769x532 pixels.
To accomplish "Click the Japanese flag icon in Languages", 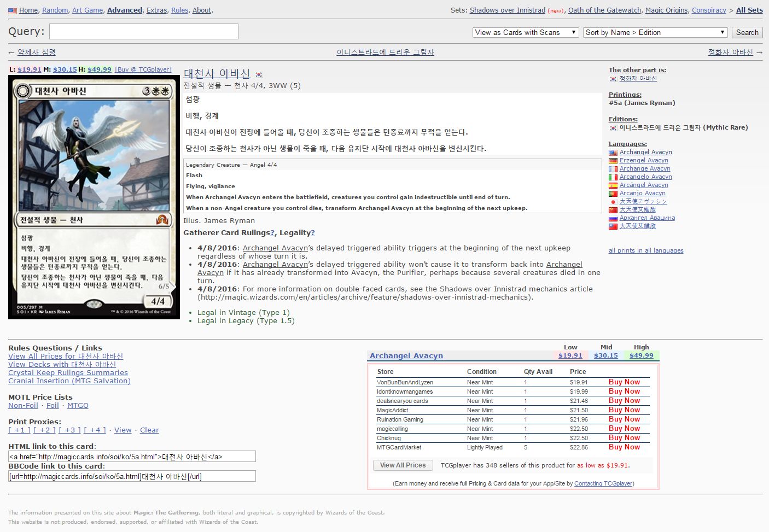I will (x=613, y=202).
